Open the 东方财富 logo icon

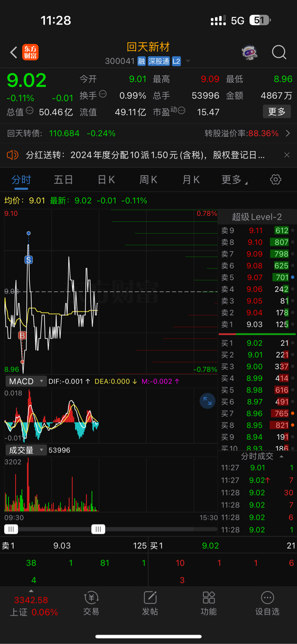pyautogui.click(x=30, y=52)
